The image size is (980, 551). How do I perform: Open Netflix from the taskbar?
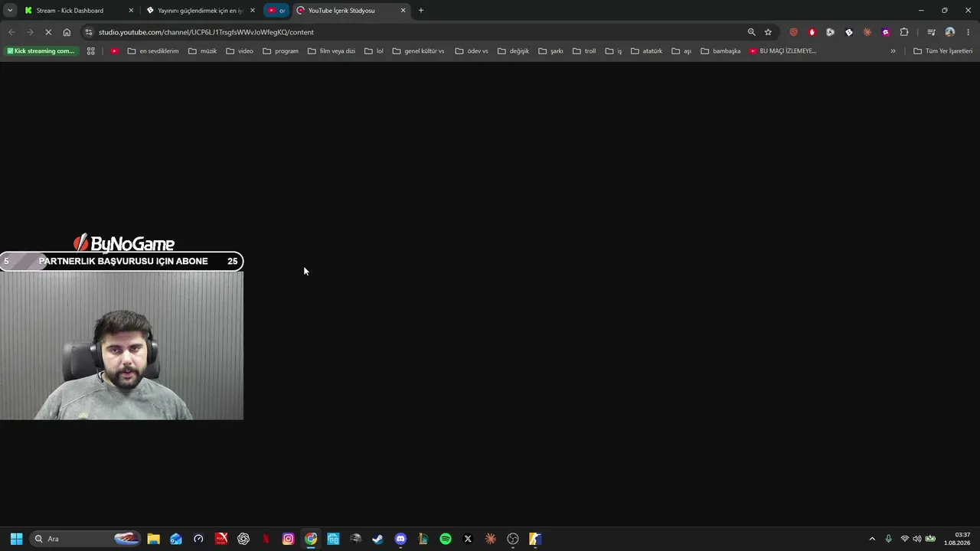click(x=266, y=539)
